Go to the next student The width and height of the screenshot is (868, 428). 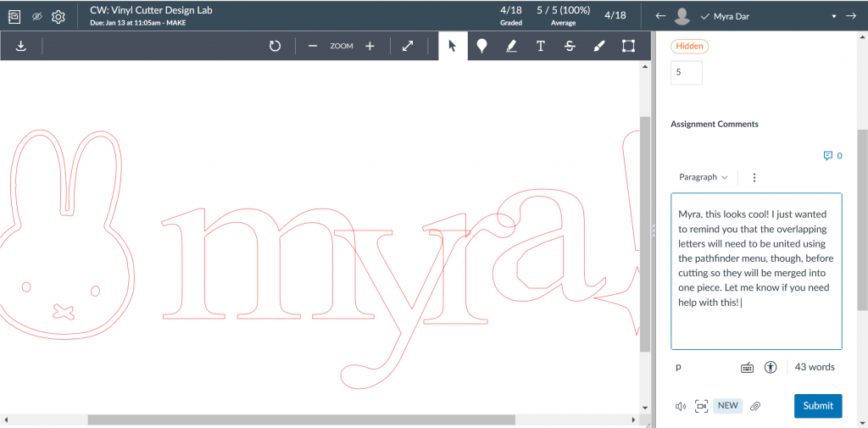[x=851, y=16]
